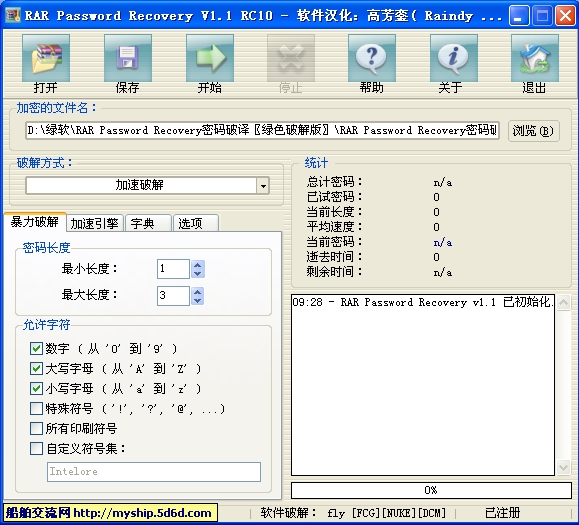
Task: Click 软件破解: fly status bar text
Action: click(353, 513)
